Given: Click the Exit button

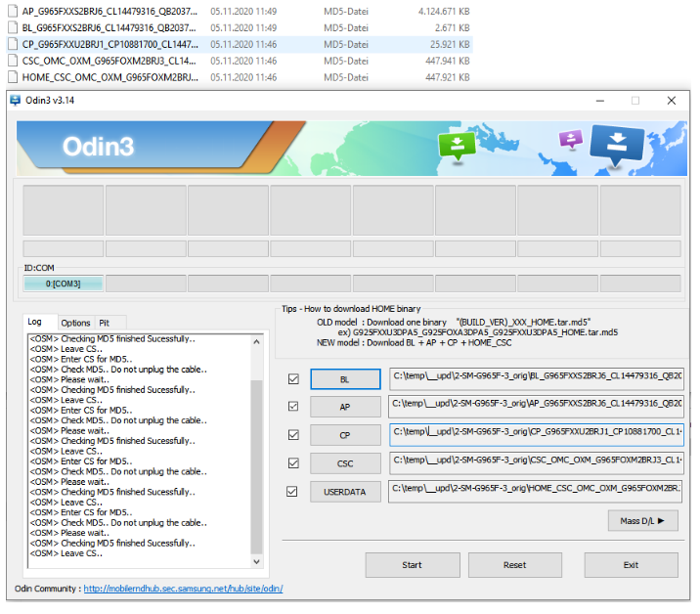Looking at the screenshot, I should point(631,565).
